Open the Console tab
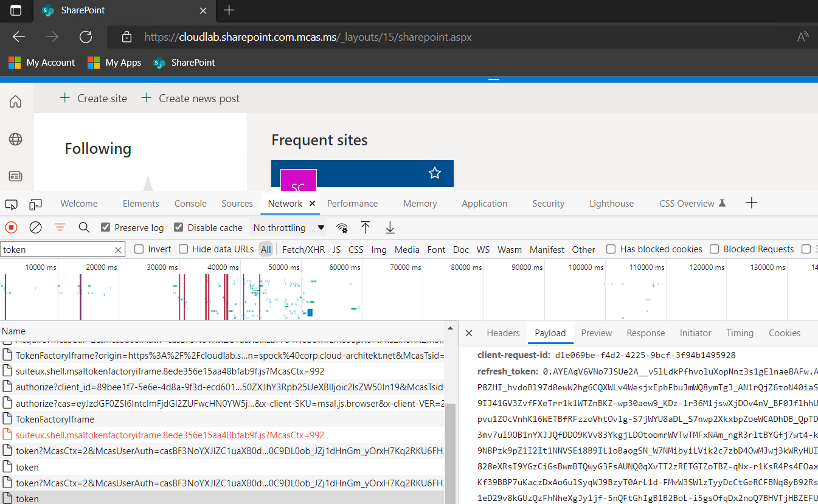The height and width of the screenshot is (504, 818). pos(190,204)
